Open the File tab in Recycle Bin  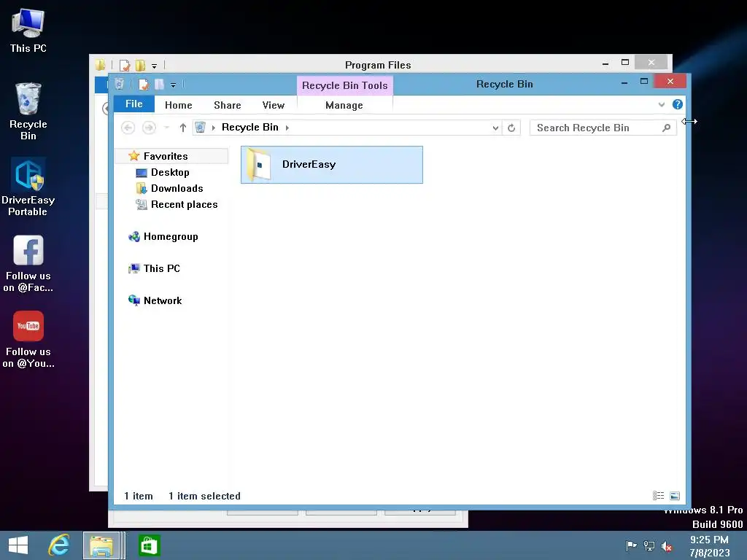[x=134, y=104]
